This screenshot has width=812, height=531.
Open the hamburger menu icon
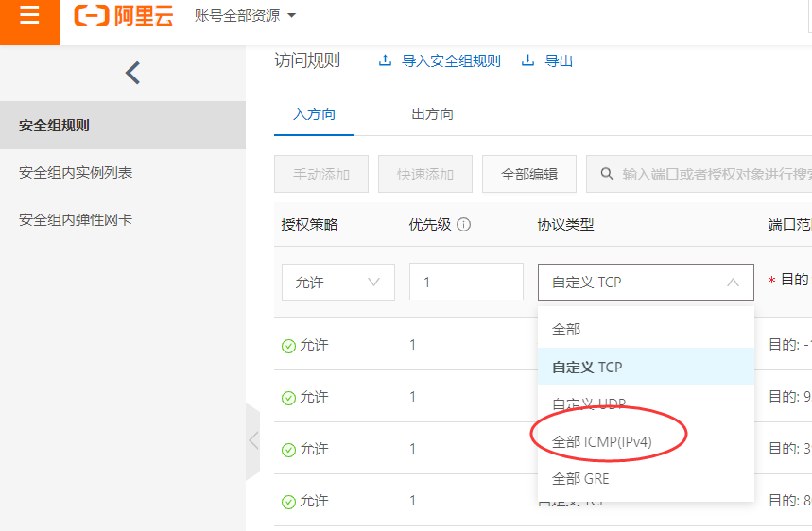pos(29,17)
